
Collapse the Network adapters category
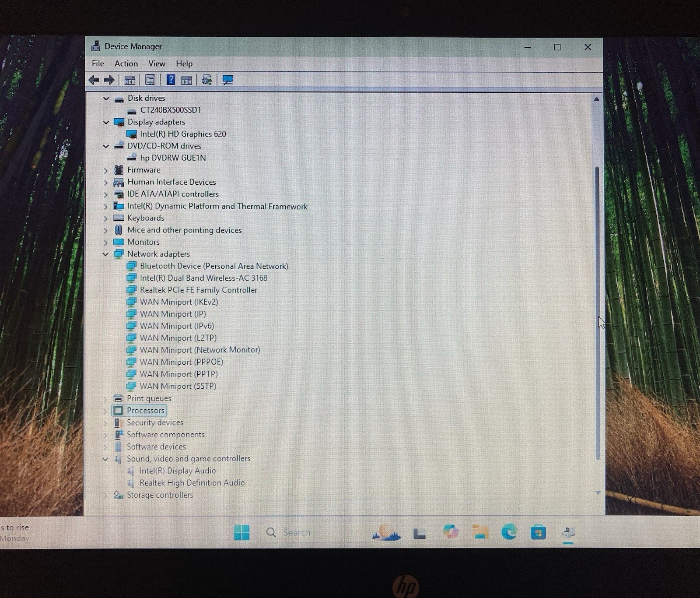pos(106,254)
